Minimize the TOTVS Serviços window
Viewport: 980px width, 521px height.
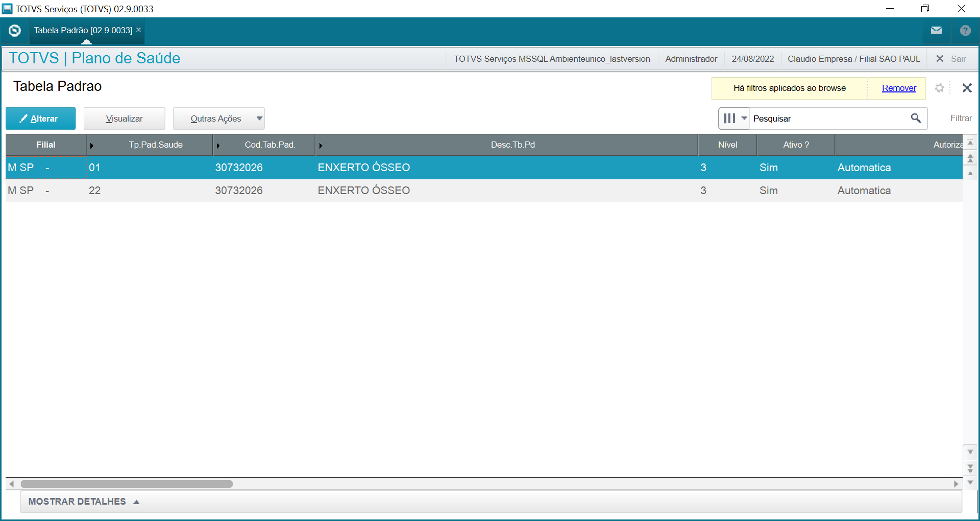tap(890, 9)
